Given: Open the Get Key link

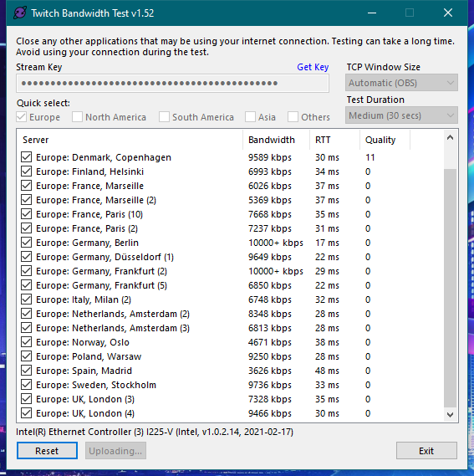Looking at the screenshot, I should coord(313,67).
